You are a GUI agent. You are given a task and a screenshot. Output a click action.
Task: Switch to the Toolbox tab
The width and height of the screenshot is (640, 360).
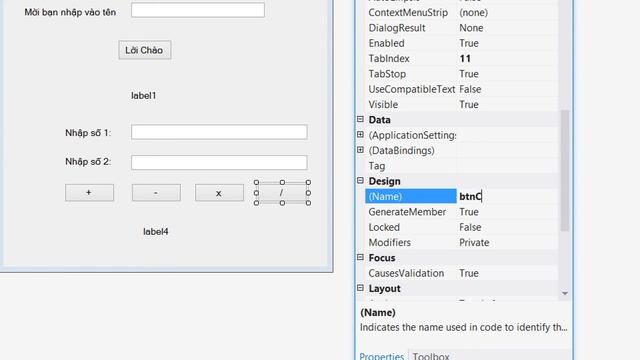click(431, 356)
